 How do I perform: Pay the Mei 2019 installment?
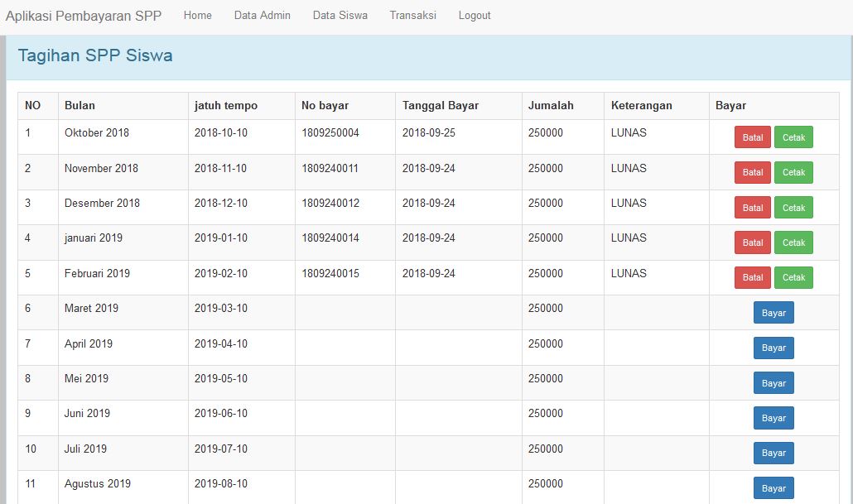(x=773, y=382)
